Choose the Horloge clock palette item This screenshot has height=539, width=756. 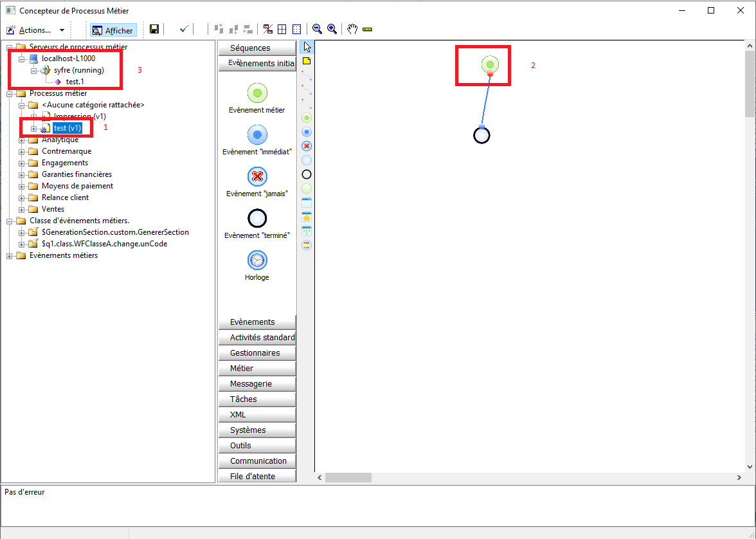coord(257,266)
